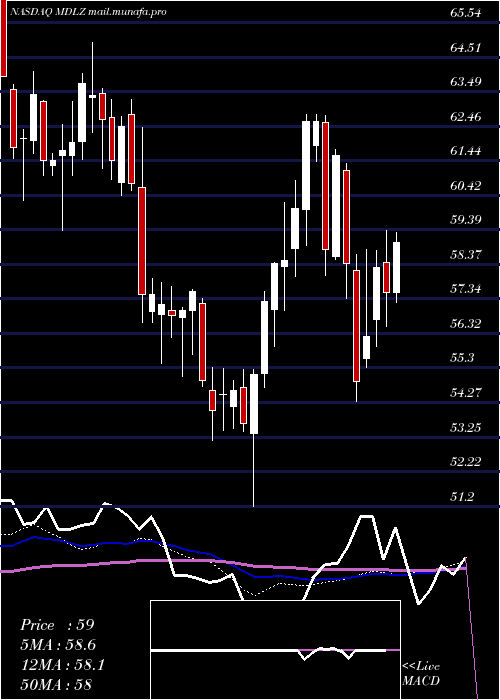Select the 57.34 price axis label
This screenshot has width=500, height=700.
tap(466, 289)
